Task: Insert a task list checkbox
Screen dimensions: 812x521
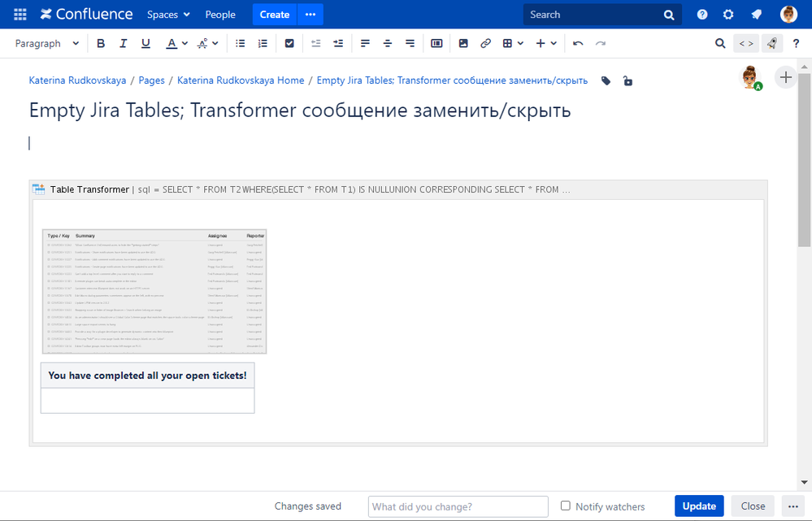Action: pos(289,44)
